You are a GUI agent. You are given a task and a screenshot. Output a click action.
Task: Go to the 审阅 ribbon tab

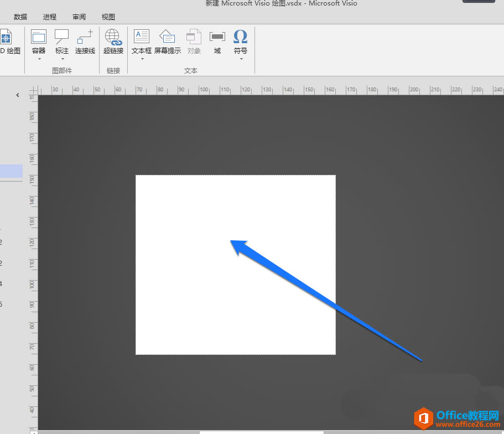[x=79, y=17]
